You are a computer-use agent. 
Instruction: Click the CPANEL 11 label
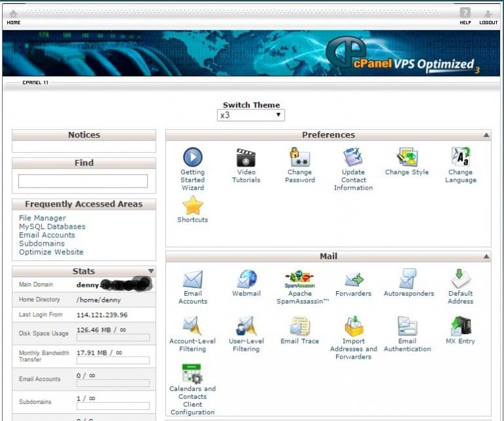tap(35, 83)
